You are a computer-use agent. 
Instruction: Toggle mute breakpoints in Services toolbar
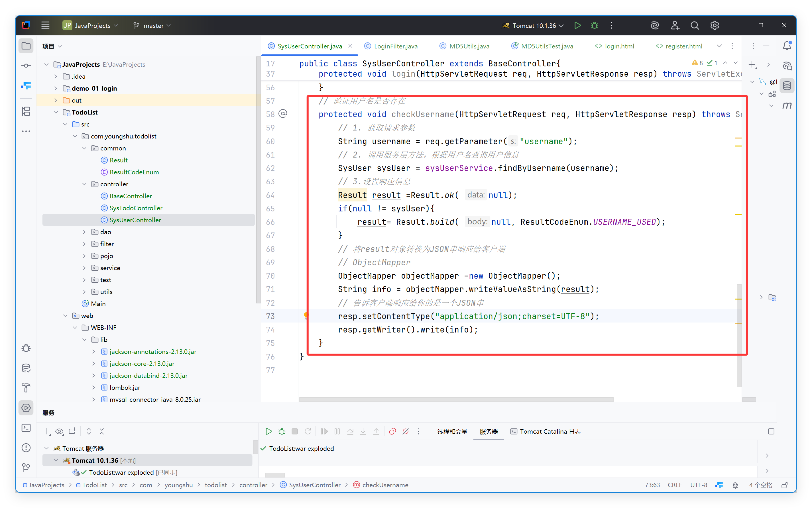click(406, 431)
